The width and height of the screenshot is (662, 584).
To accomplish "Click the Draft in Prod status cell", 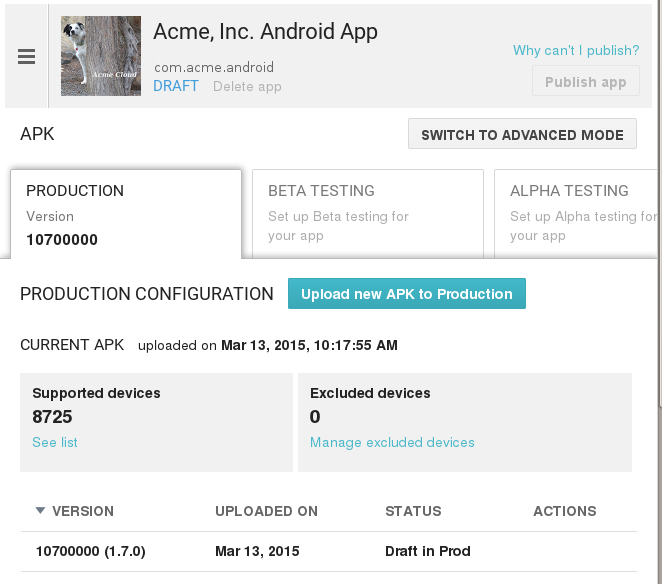I will [427, 551].
